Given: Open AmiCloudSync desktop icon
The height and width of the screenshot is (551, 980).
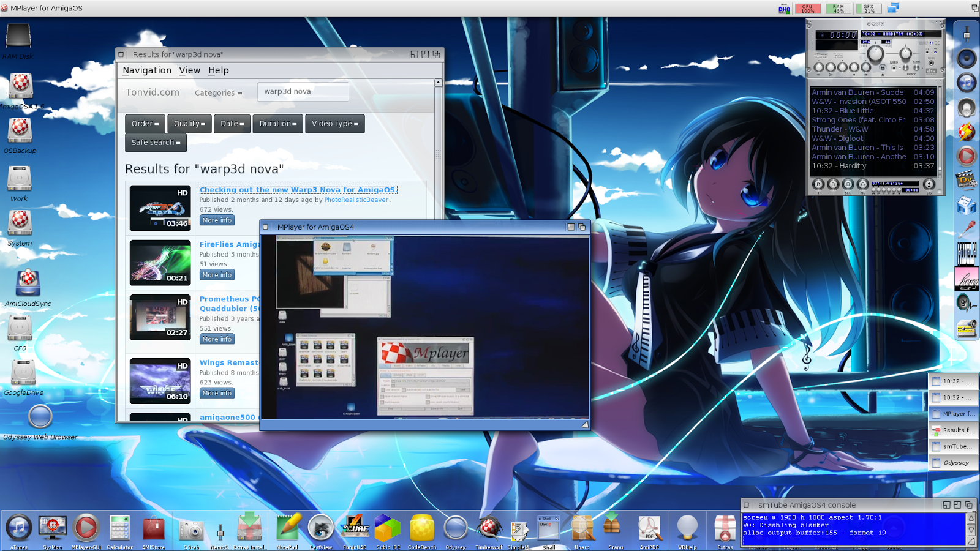Looking at the screenshot, I should (28, 283).
